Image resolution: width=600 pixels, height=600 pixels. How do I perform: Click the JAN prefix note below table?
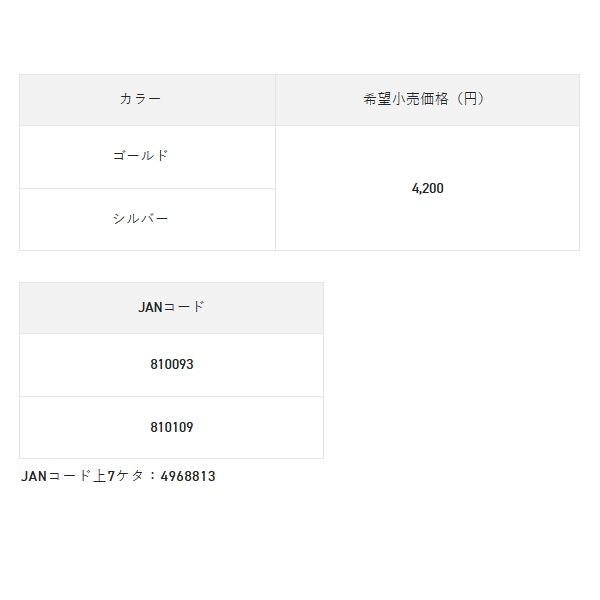coord(118,476)
